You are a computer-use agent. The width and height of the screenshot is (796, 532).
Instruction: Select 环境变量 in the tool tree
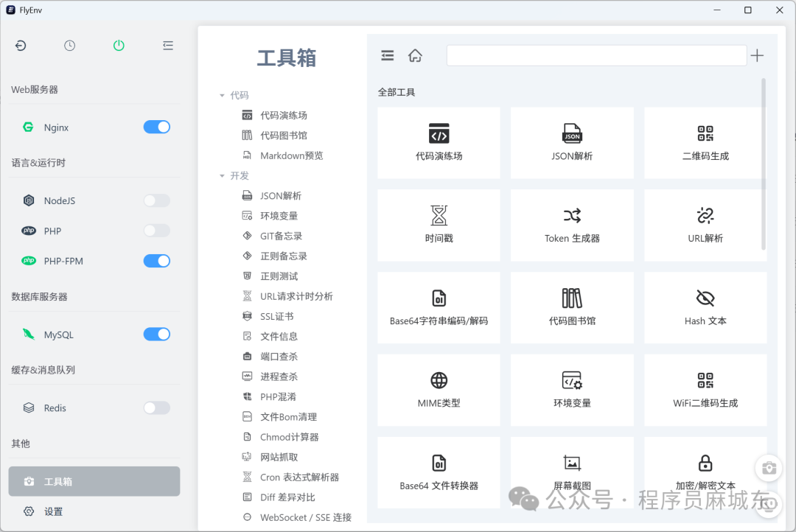pos(279,216)
